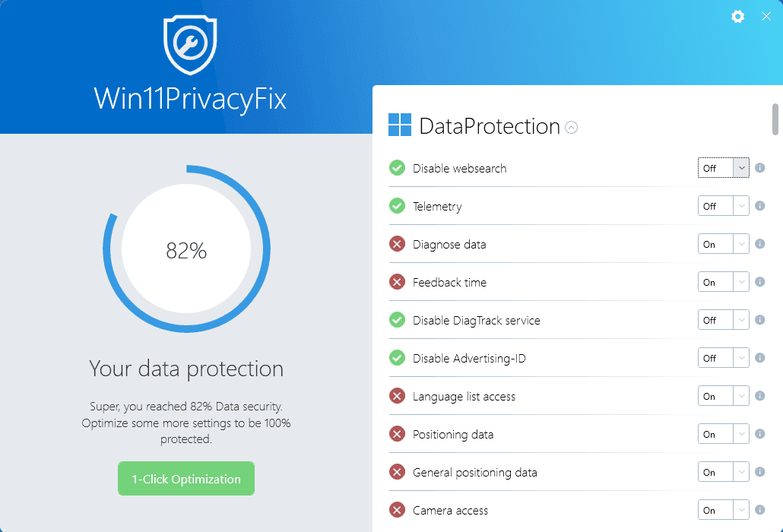The width and height of the screenshot is (783, 532).
Task: Open the info tooltip for Feedback time
Action: (x=759, y=282)
